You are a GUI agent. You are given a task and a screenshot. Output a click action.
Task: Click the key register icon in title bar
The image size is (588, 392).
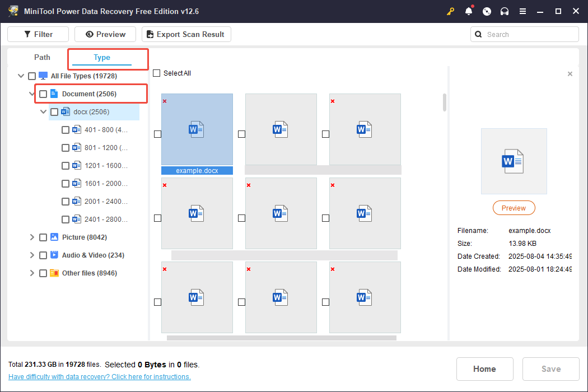450,11
